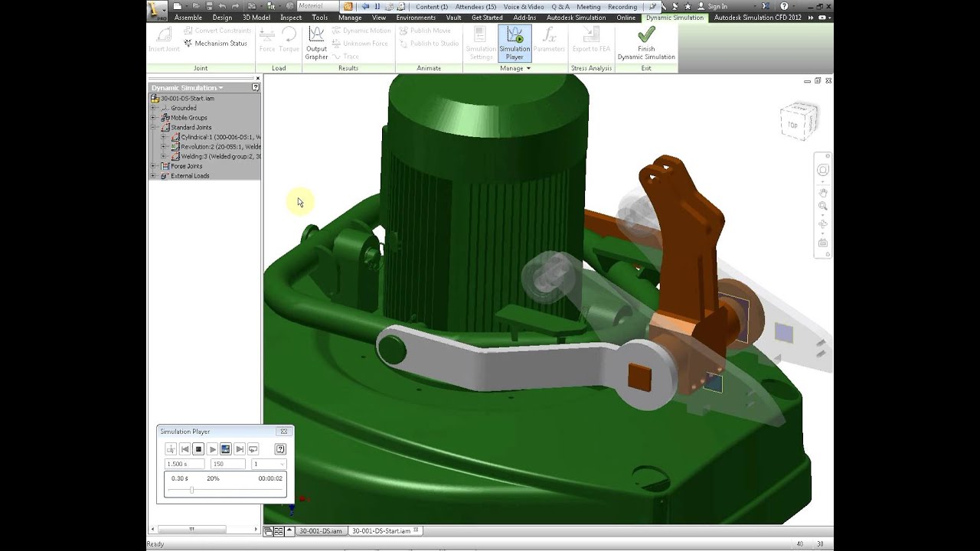The width and height of the screenshot is (980, 551).
Task: Open the Design ribbon tab
Action: pyautogui.click(x=222, y=18)
